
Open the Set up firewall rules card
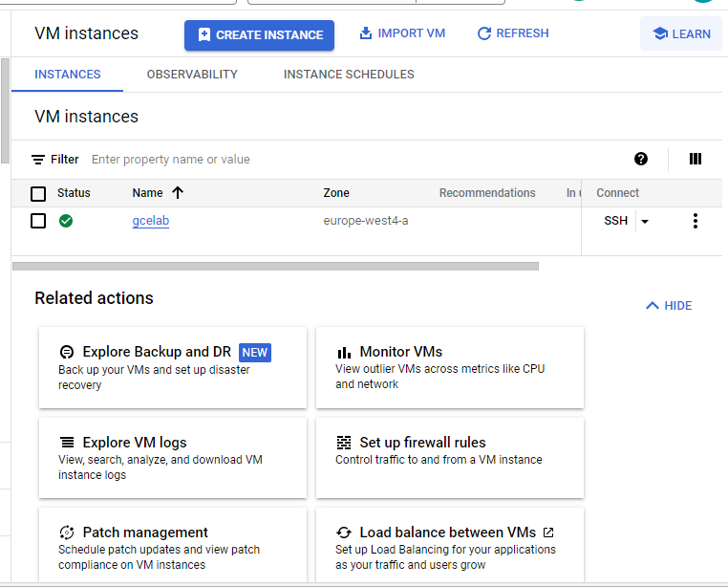[450, 458]
